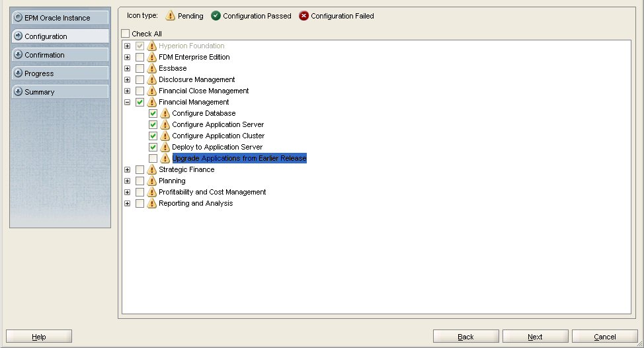Screen dimensions: 644x348
Task: Check the Reporting and Analysis checkbox
Action: coord(140,203)
